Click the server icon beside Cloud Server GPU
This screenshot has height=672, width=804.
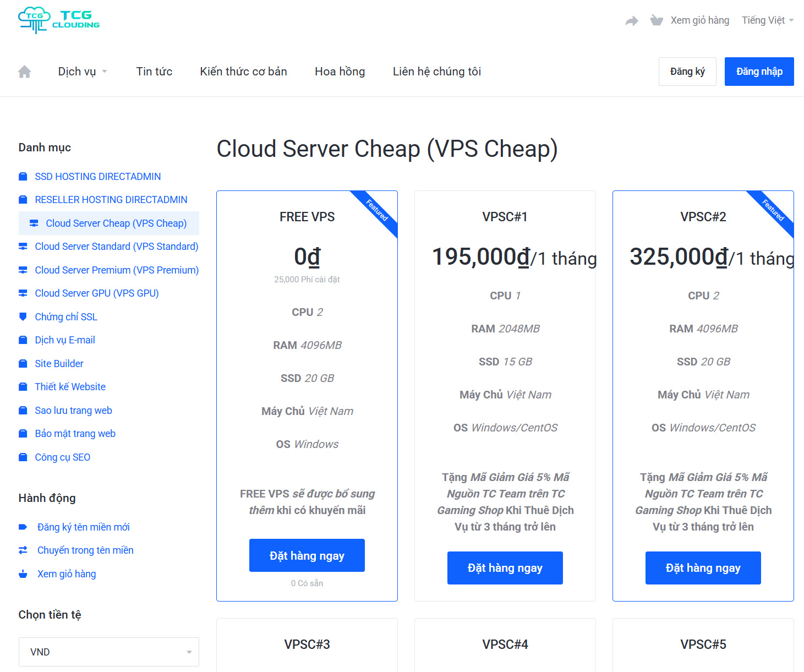coord(23,293)
